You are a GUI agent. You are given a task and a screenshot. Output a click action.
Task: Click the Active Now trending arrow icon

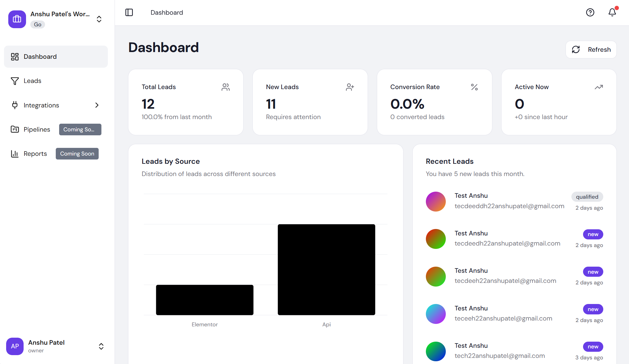tap(598, 87)
